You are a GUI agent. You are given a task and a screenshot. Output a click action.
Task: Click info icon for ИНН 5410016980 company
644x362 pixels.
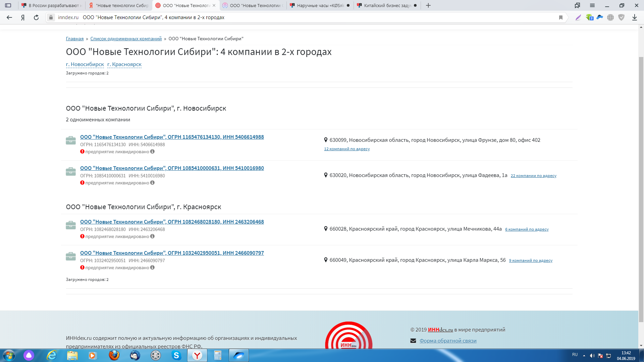coord(152,183)
